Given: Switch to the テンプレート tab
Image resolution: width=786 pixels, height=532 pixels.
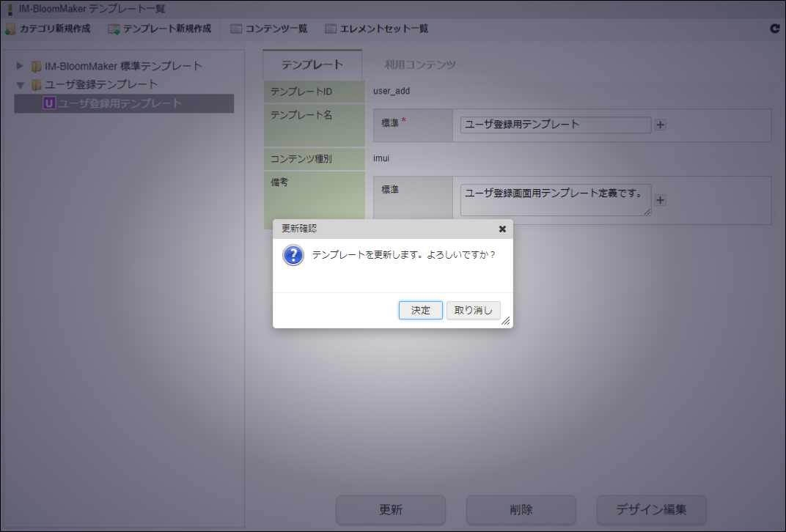Looking at the screenshot, I should click(312, 64).
